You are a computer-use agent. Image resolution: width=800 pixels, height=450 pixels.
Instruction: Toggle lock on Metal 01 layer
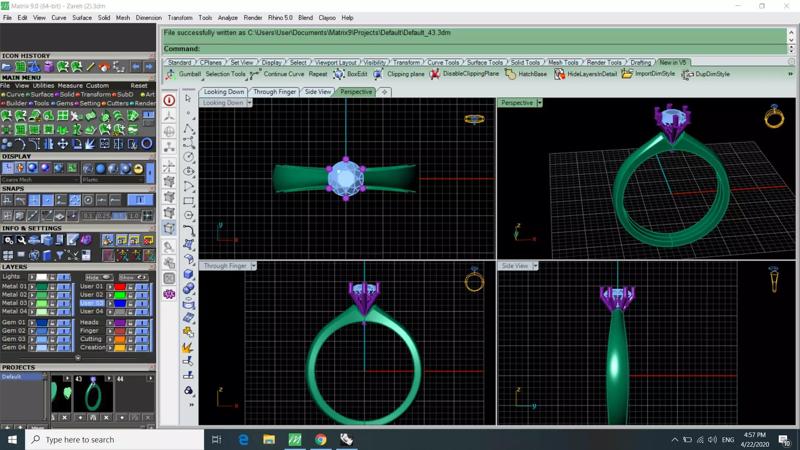click(x=52, y=287)
